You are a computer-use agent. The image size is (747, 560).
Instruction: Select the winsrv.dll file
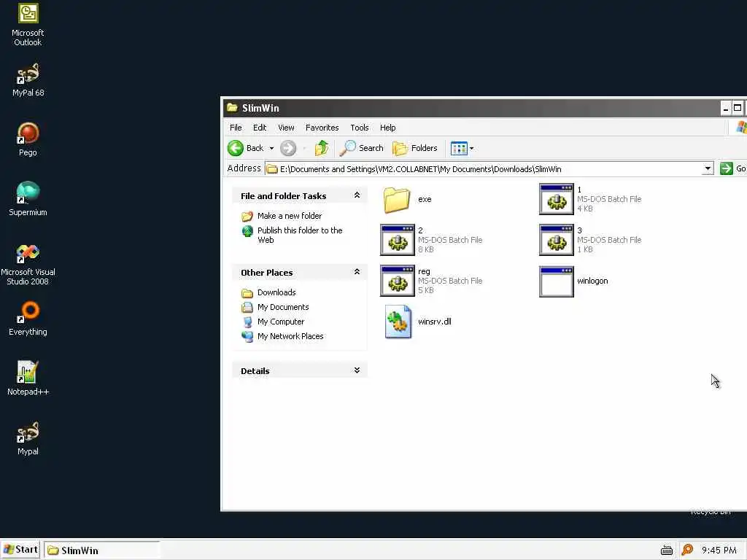coord(418,322)
